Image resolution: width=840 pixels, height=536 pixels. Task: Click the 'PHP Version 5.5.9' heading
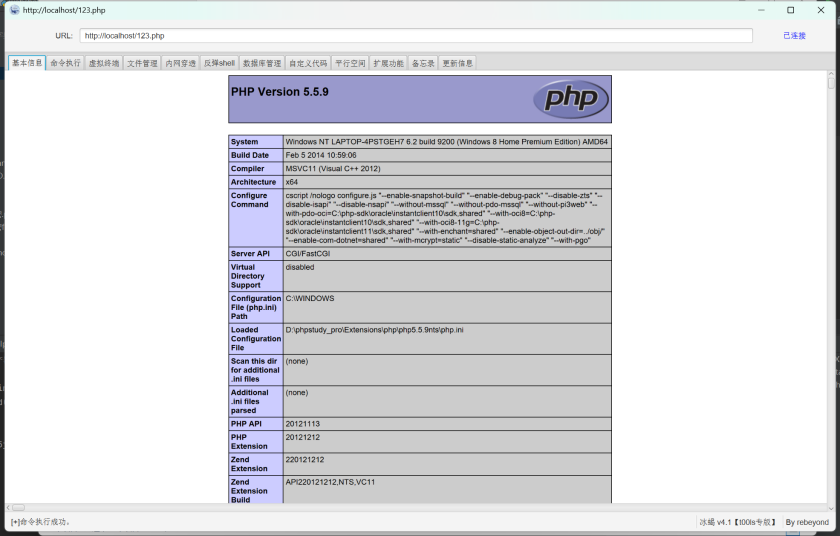(280, 92)
